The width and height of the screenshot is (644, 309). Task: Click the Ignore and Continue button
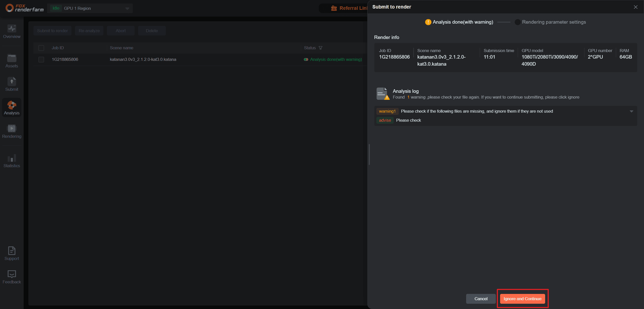522,299
